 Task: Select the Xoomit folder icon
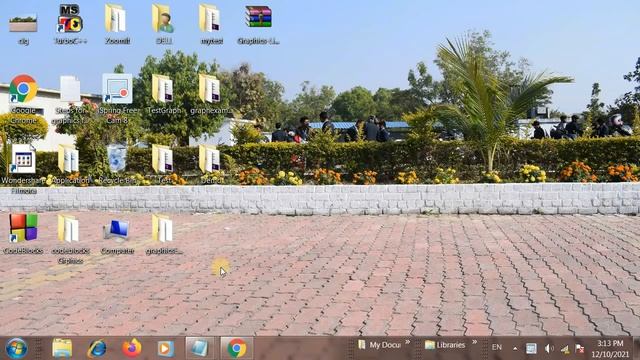[116, 18]
